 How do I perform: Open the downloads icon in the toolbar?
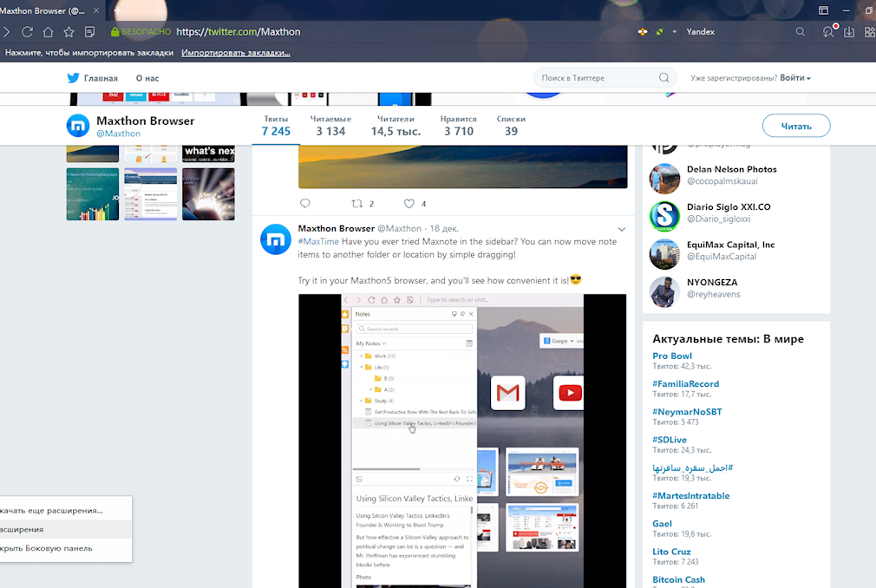click(849, 32)
